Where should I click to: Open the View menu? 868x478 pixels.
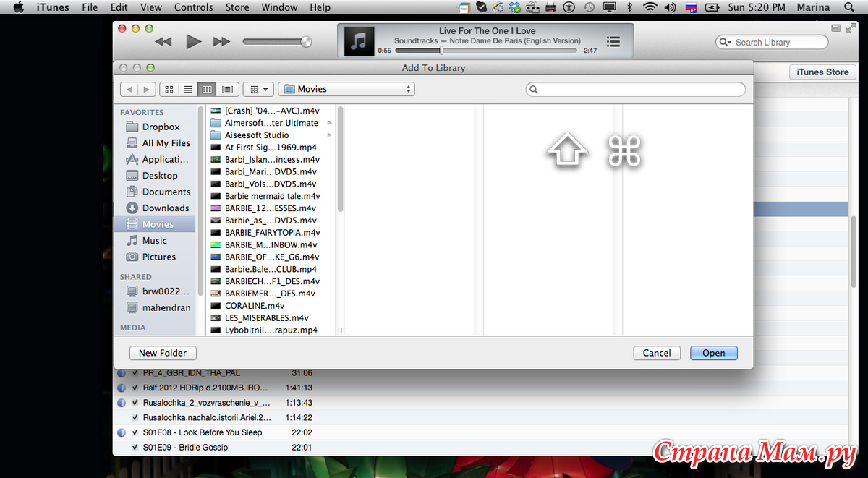(x=151, y=7)
